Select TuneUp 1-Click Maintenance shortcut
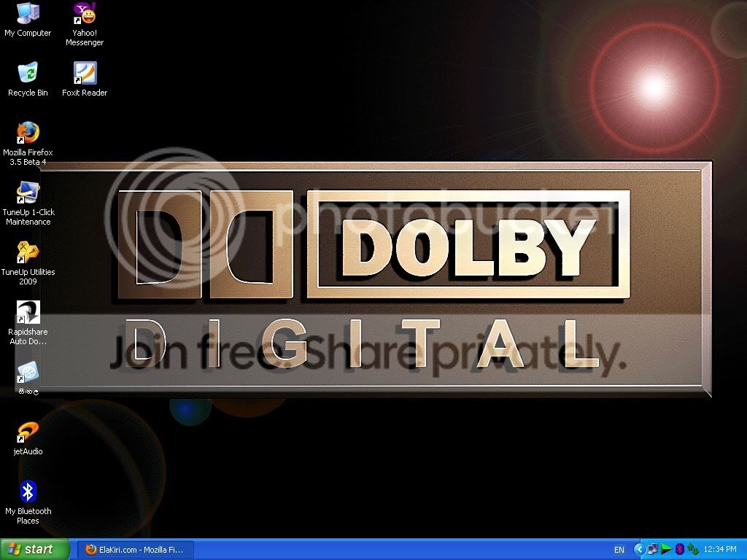The height and width of the screenshot is (560, 747). [x=28, y=203]
